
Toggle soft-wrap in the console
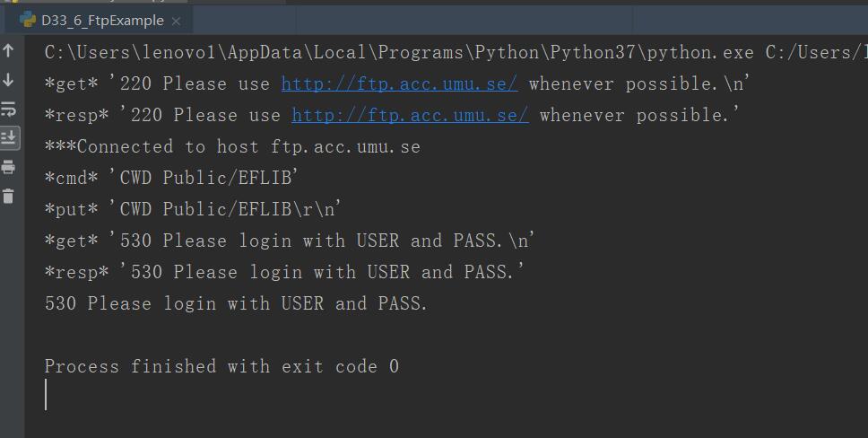click(9, 109)
